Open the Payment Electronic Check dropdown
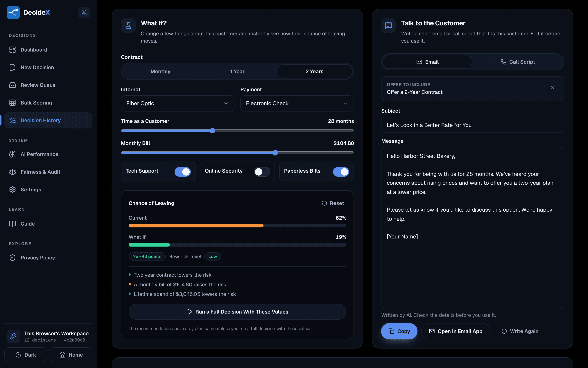The image size is (588, 368). (297, 103)
